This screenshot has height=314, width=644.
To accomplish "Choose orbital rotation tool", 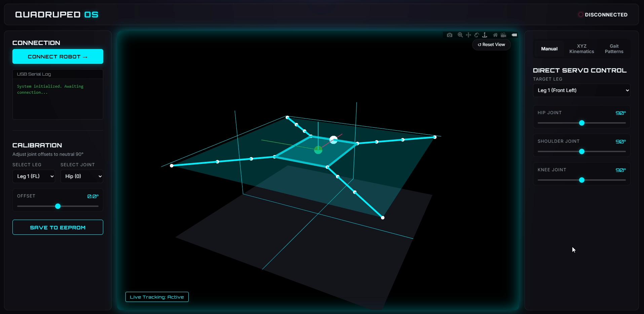I will point(477,35).
